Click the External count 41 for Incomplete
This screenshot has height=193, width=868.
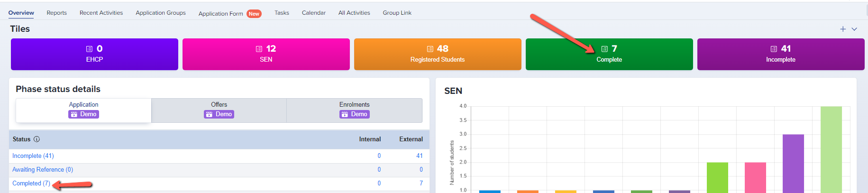pyautogui.click(x=419, y=156)
